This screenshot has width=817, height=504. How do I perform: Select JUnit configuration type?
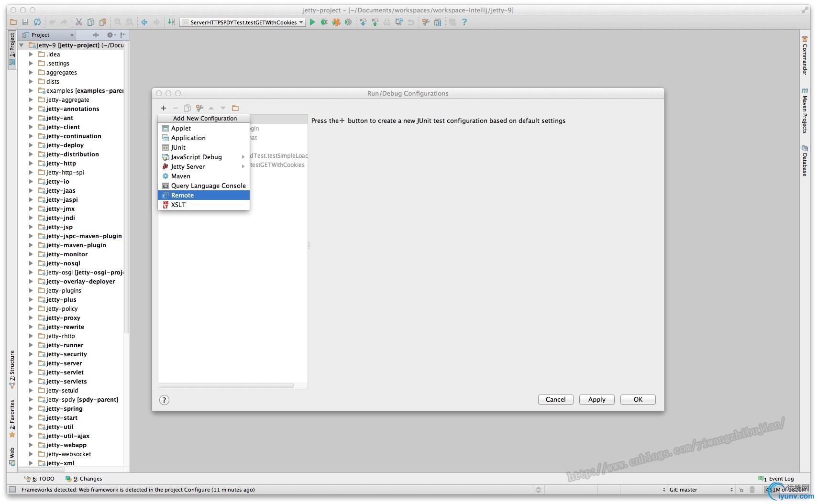point(204,147)
